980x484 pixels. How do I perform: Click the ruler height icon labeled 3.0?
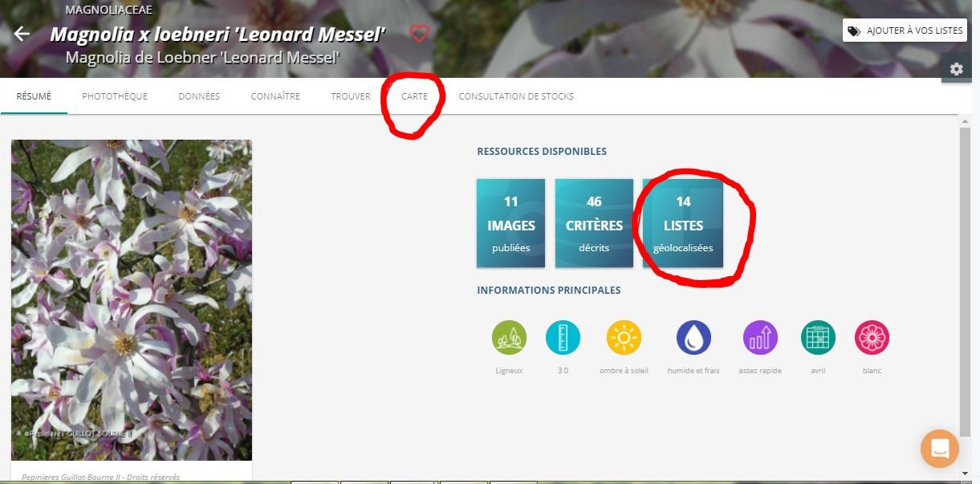tap(563, 338)
